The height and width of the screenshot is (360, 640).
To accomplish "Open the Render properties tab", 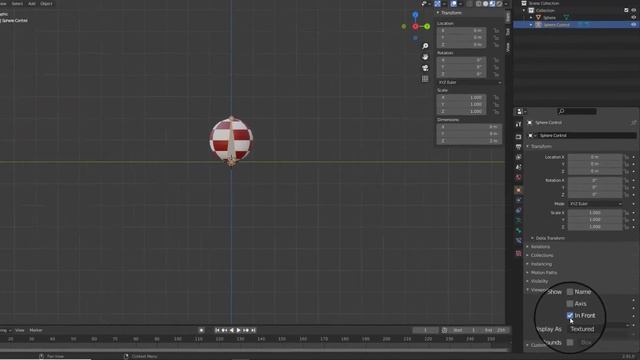I will [x=518, y=137].
